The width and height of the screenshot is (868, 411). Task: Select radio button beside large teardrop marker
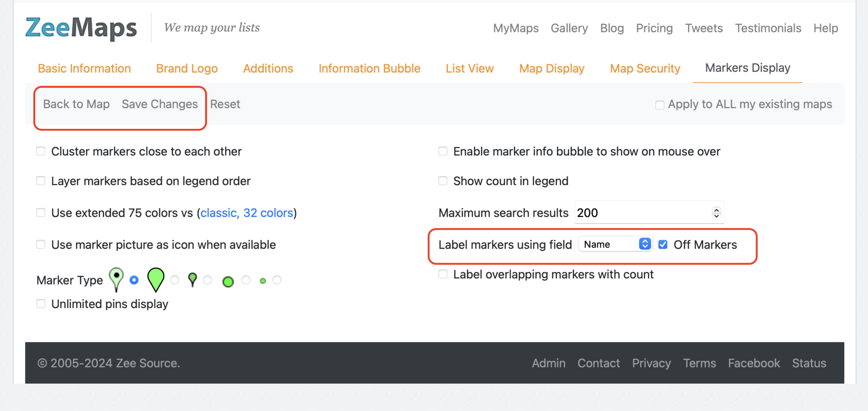point(175,280)
